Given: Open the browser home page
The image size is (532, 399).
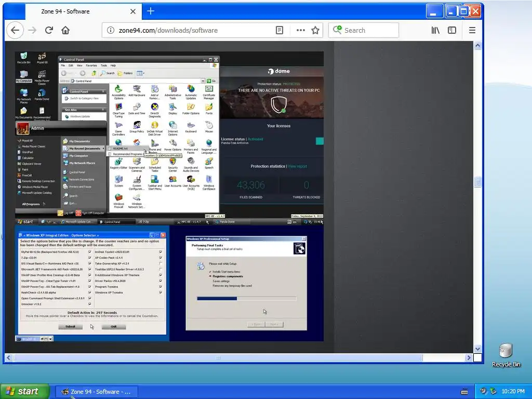Looking at the screenshot, I should tap(65, 30).
